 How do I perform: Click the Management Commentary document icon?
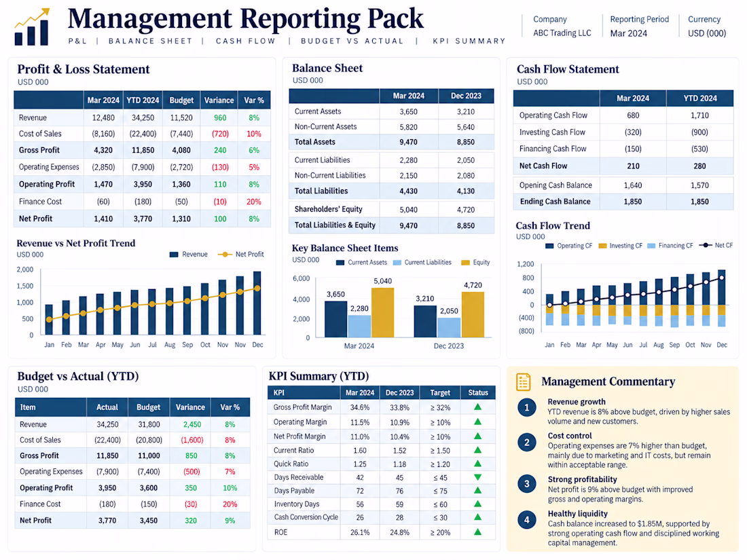(523, 382)
